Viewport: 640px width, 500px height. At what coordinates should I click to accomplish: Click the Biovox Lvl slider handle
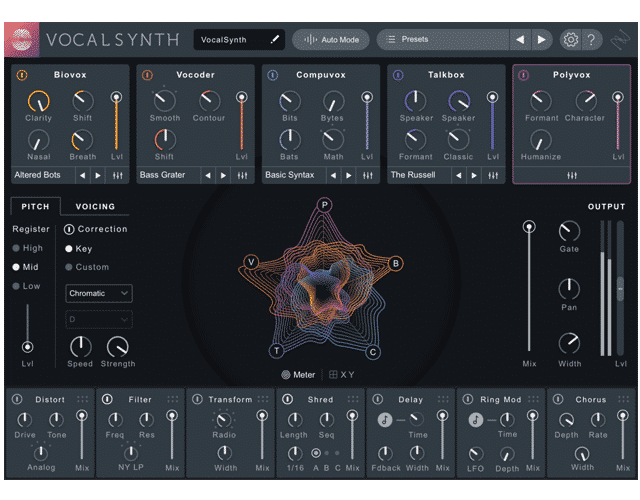pyautogui.click(x=117, y=97)
